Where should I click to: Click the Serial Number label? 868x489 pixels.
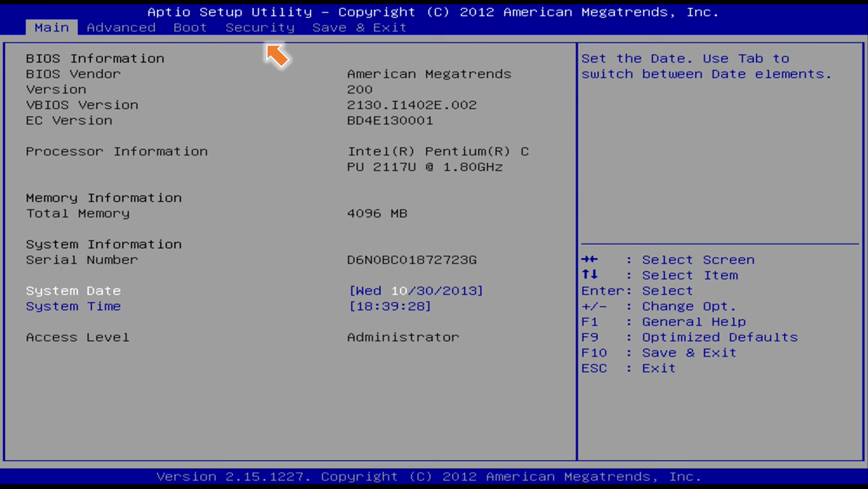pyautogui.click(x=82, y=260)
